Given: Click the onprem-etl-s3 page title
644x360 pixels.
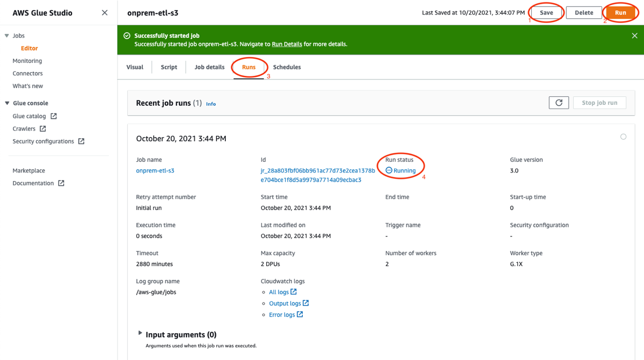Looking at the screenshot, I should (153, 13).
